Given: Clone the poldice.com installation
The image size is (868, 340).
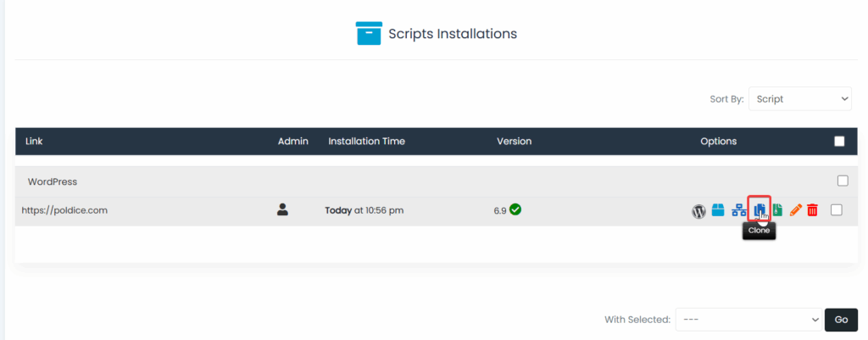Looking at the screenshot, I should pyautogui.click(x=759, y=209).
